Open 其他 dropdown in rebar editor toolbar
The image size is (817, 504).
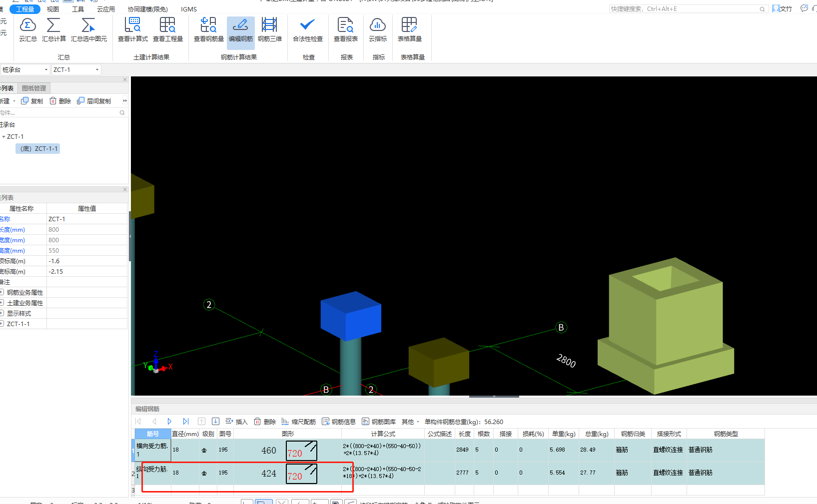pos(410,422)
